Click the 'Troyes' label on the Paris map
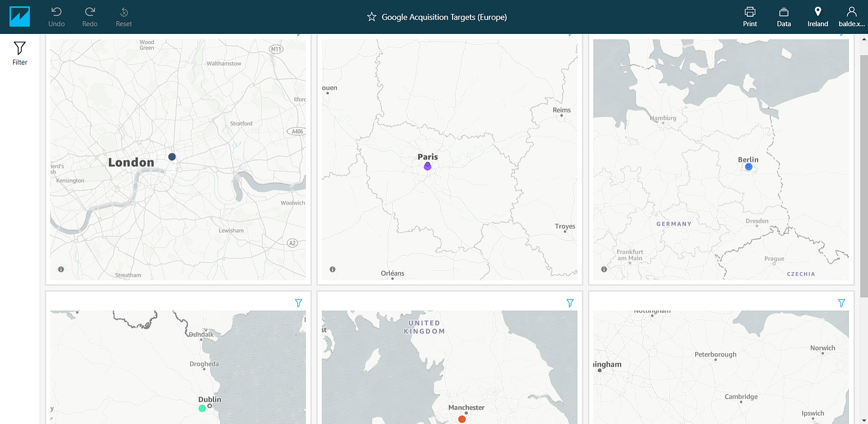The height and width of the screenshot is (424, 868). [x=565, y=226]
